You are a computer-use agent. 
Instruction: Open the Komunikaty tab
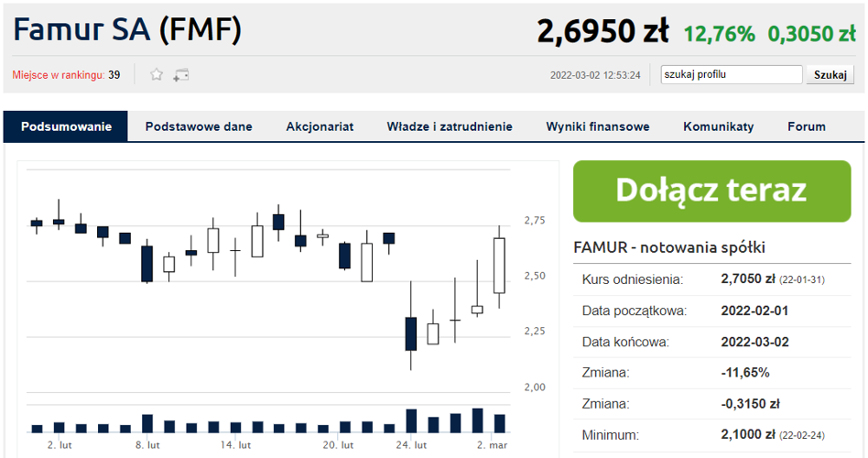[719, 126]
